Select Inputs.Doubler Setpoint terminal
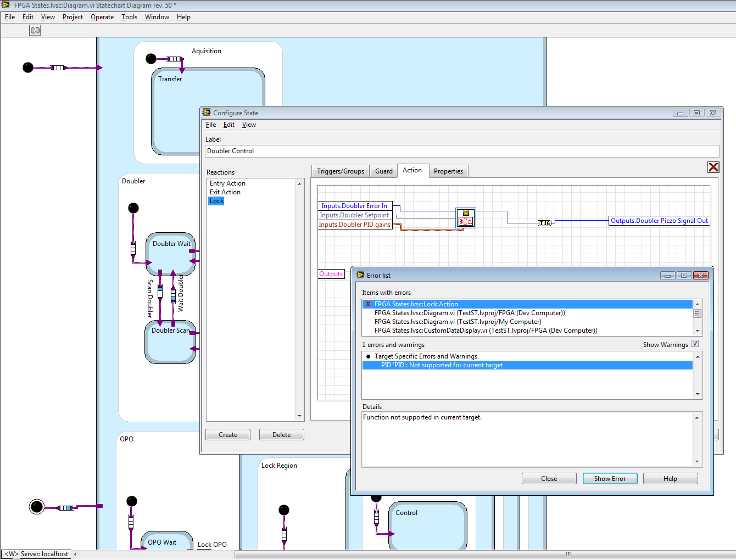The width and height of the screenshot is (736, 560). (355, 215)
